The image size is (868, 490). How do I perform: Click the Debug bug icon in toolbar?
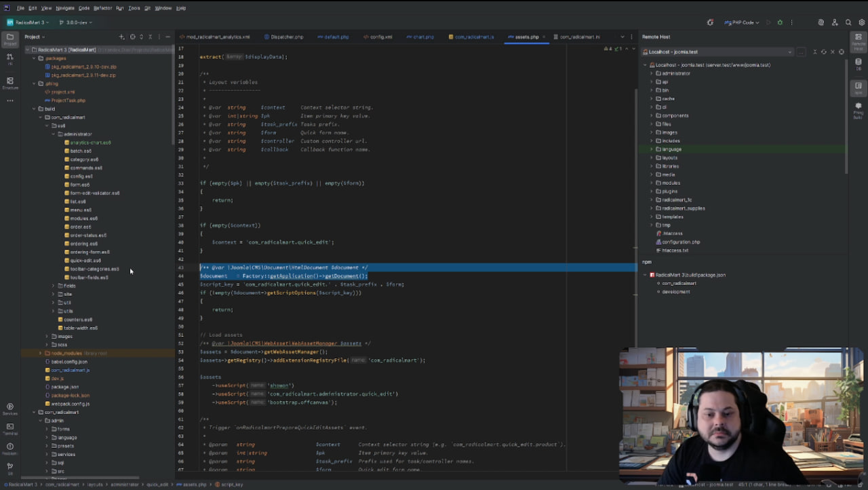(780, 22)
